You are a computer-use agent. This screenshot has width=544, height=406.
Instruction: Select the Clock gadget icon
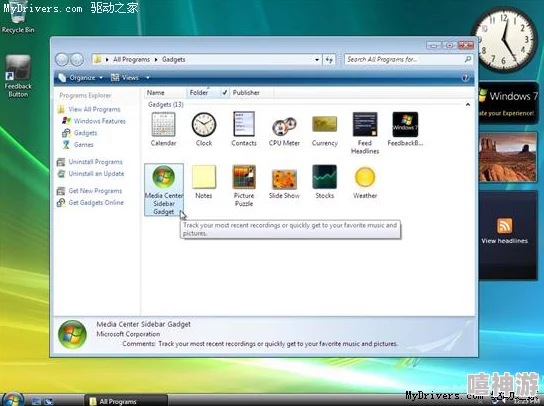click(x=204, y=125)
